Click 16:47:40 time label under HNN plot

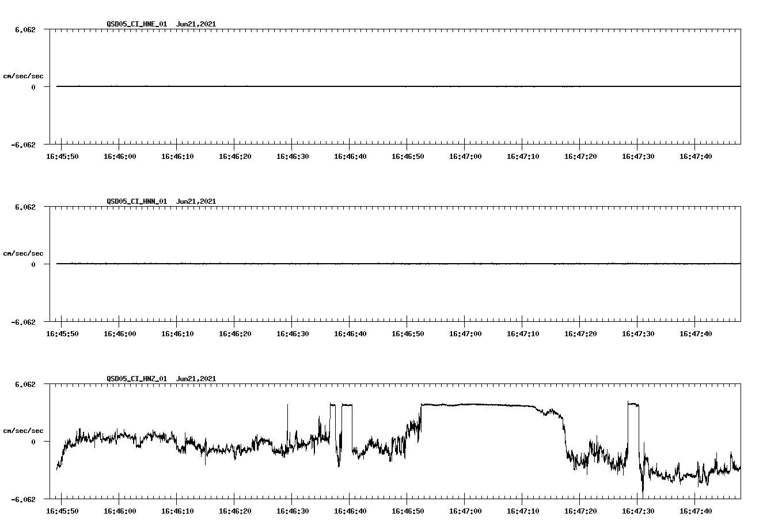point(696,334)
